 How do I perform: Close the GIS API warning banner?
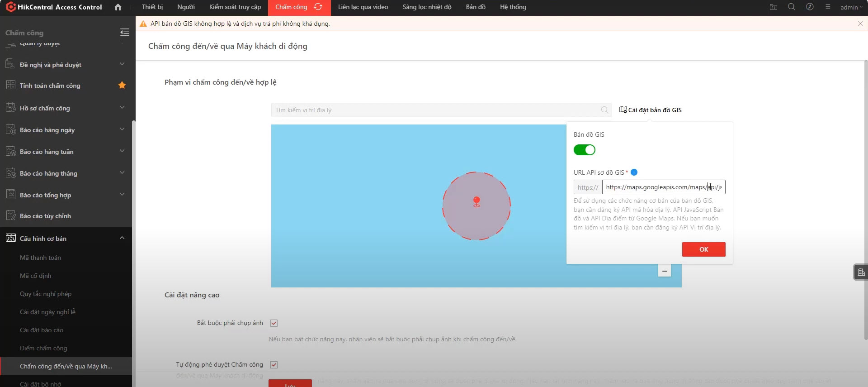tap(860, 24)
